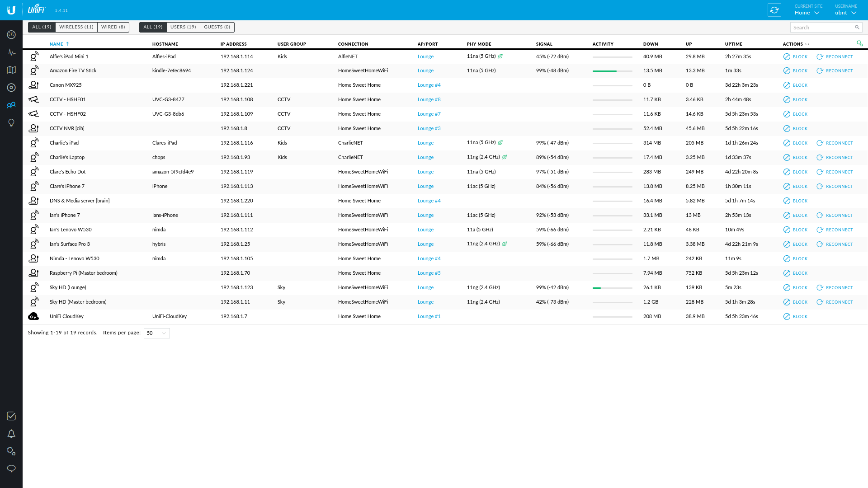The height and width of the screenshot is (488, 868).
Task: Open table column customization gear icon
Action: 860,43
